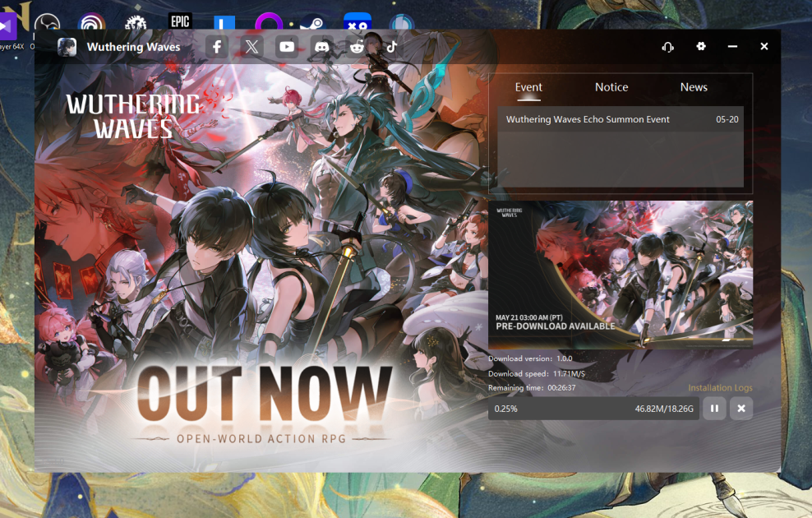Open Wuthering Waves Echo Summon Event entry
812x518 pixels.
621,119
